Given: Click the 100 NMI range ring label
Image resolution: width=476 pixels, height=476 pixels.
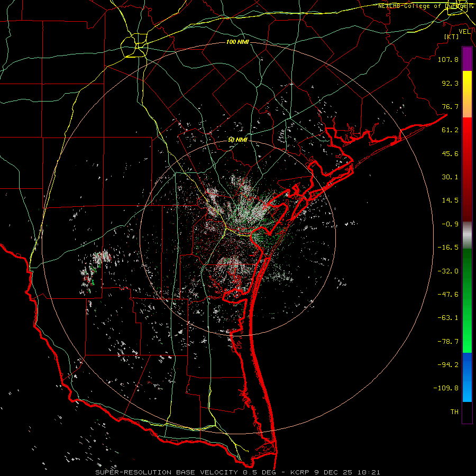Looking at the screenshot, I should point(237,42).
